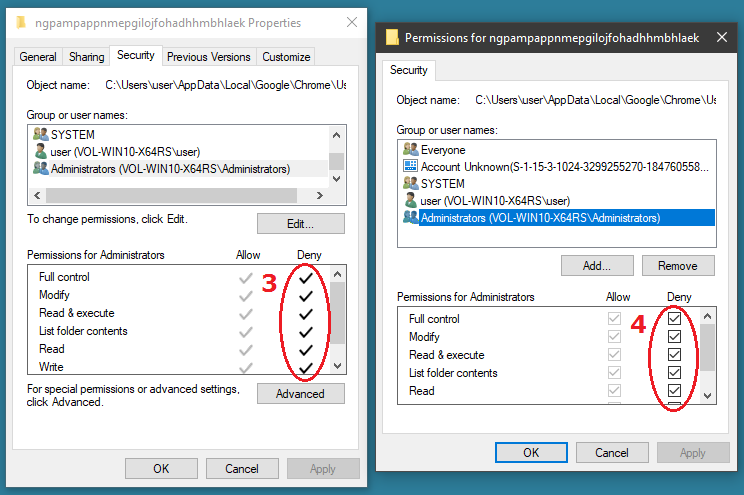Toggle Deny checkbox for Full control

(x=674, y=318)
